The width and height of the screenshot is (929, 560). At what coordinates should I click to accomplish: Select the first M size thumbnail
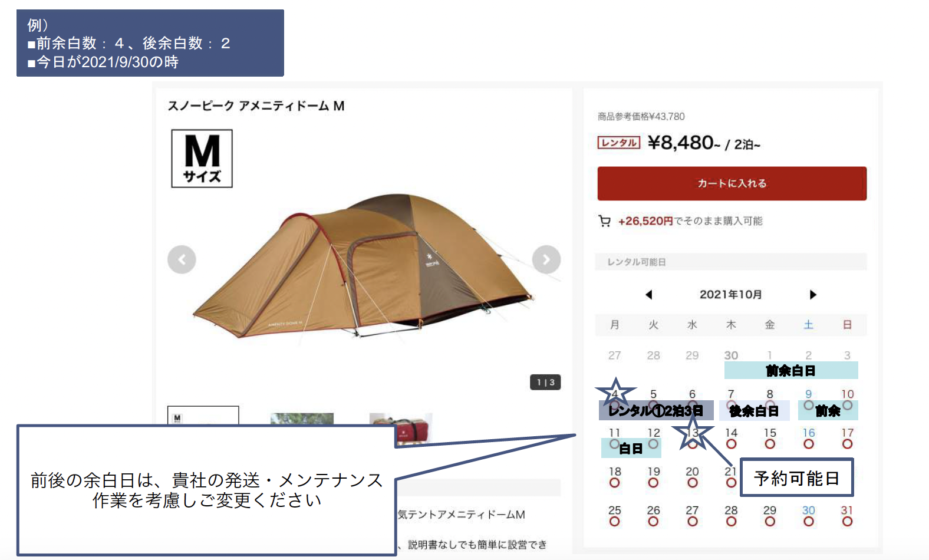click(x=203, y=416)
